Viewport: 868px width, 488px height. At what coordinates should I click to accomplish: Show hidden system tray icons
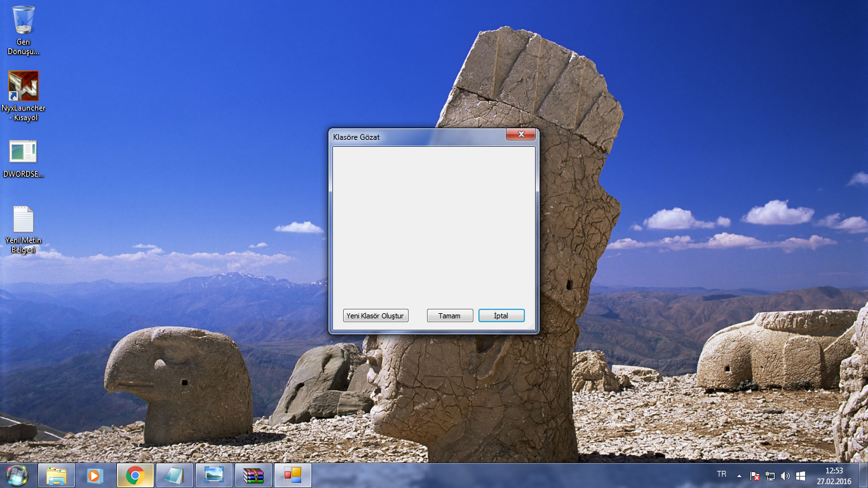point(739,475)
